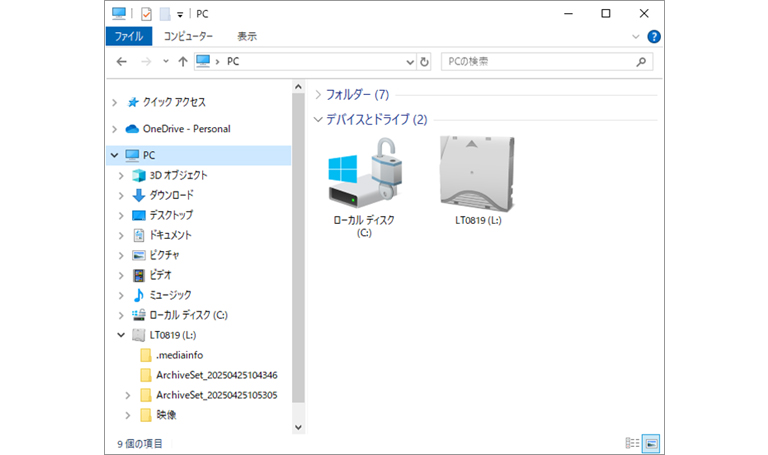Select ミュージック in the sidebar
The height and width of the screenshot is (455, 768).
point(170,295)
